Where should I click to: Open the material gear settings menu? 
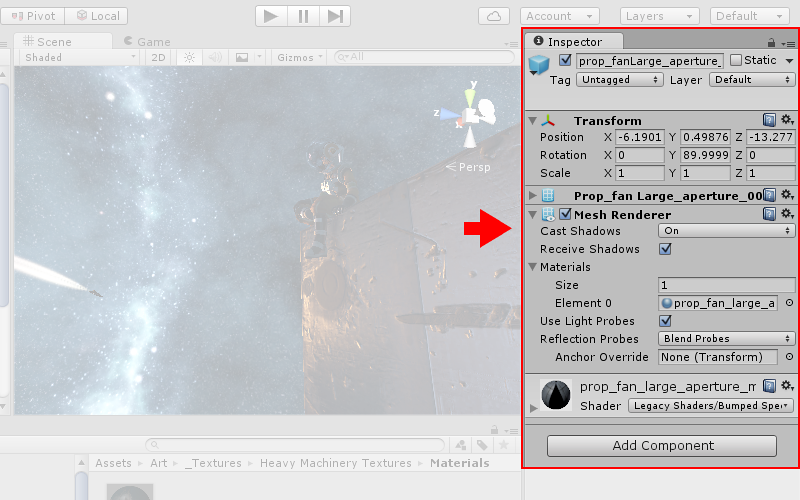pos(787,385)
